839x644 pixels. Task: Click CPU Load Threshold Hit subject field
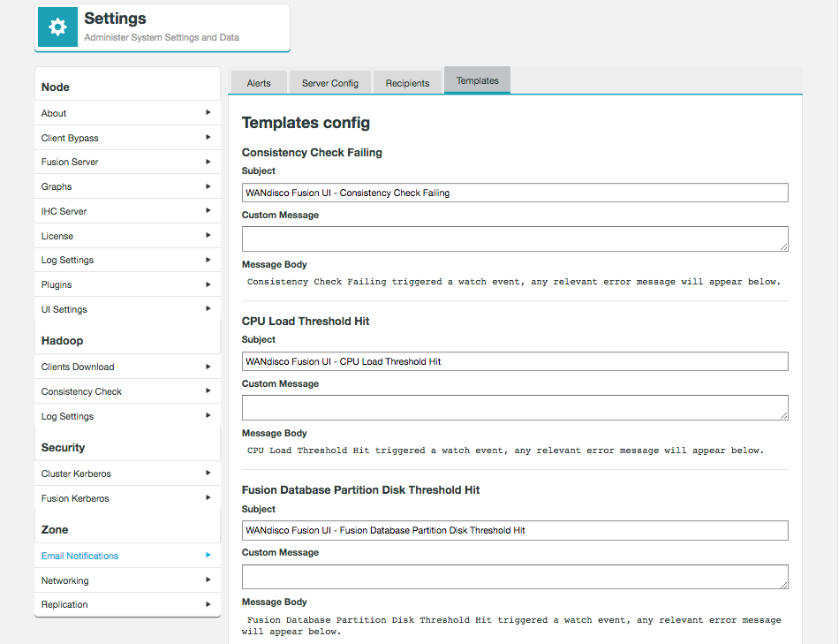coord(515,361)
